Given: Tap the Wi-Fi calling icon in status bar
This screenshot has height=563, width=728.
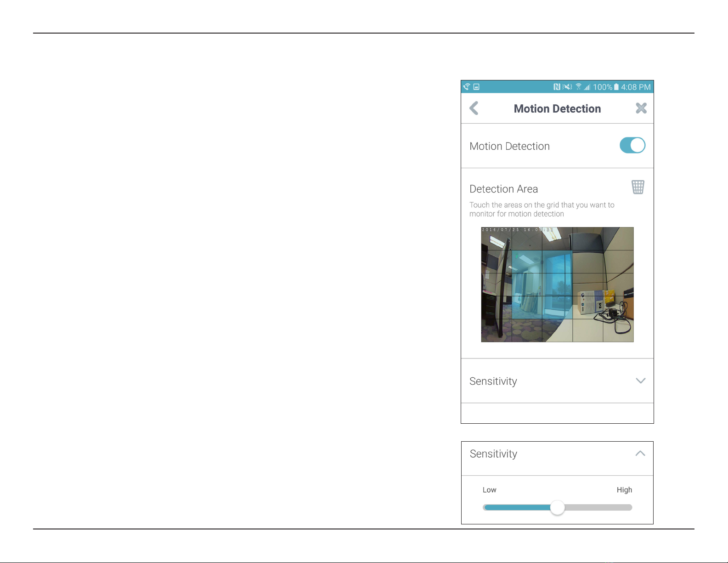Looking at the screenshot, I should click(467, 86).
